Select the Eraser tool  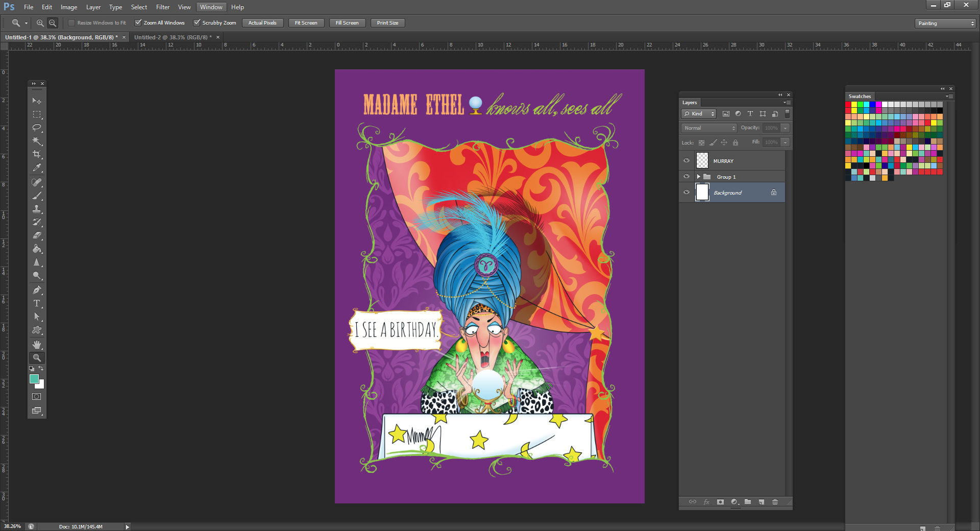click(x=37, y=235)
